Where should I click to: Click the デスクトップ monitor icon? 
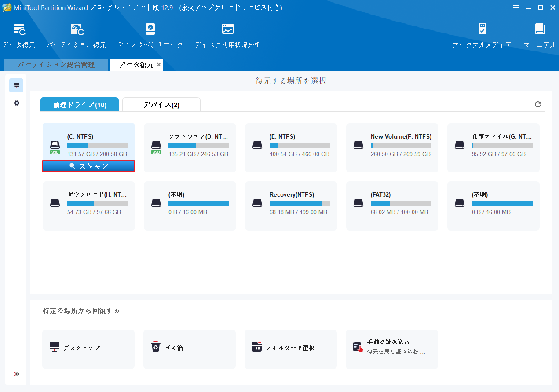click(x=55, y=347)
